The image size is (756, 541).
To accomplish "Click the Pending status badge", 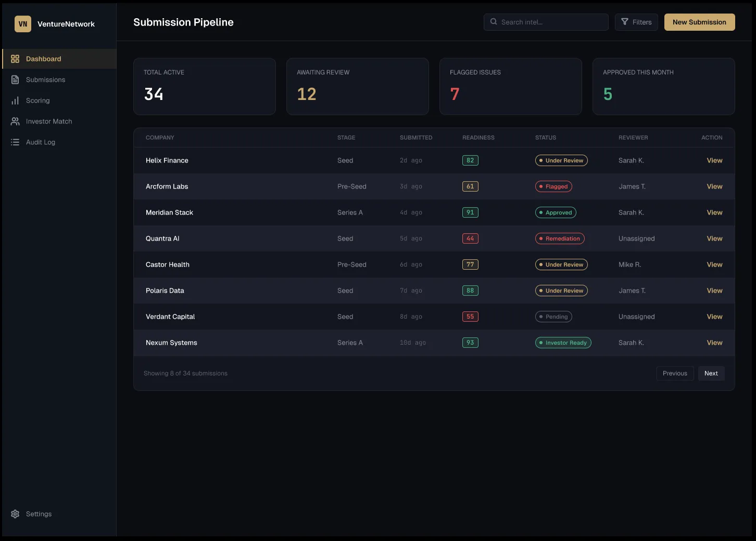I will [553, 317].
